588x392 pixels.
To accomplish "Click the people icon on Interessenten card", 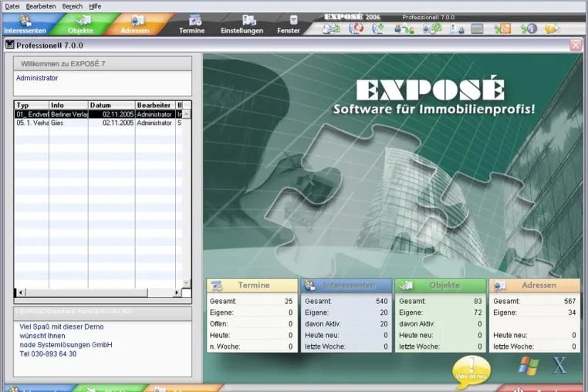I will coord(309,286).
